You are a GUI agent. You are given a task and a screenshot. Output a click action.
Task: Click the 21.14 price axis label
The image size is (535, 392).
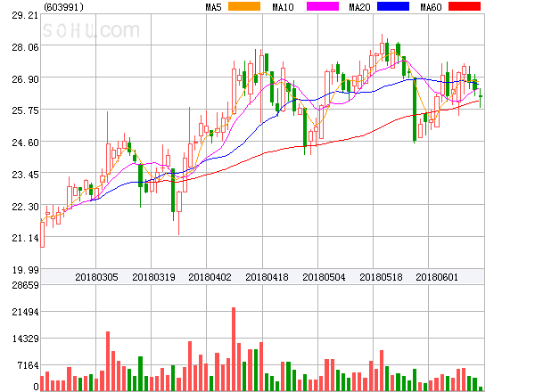coord(25,238)
